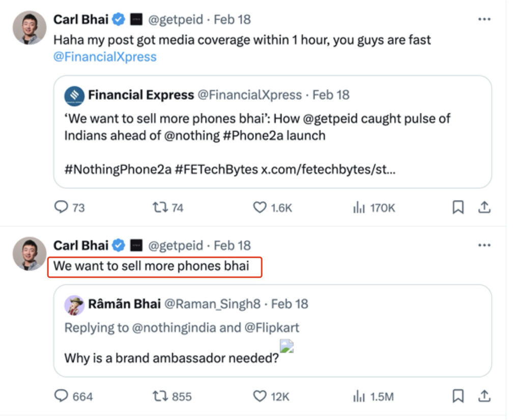Bookmark the first Carl Bhai tweet

point(458,207)
